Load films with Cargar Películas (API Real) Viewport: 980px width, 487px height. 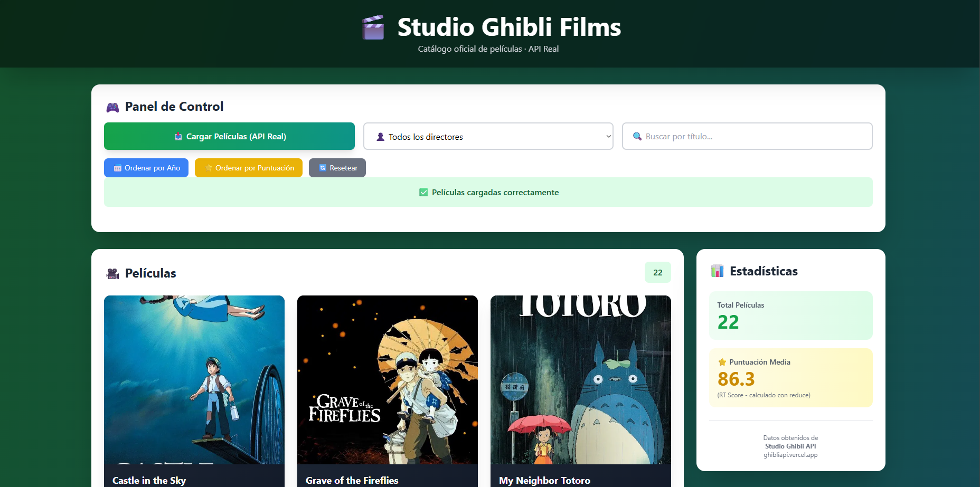pyautogui.click(x=229, y=136)
